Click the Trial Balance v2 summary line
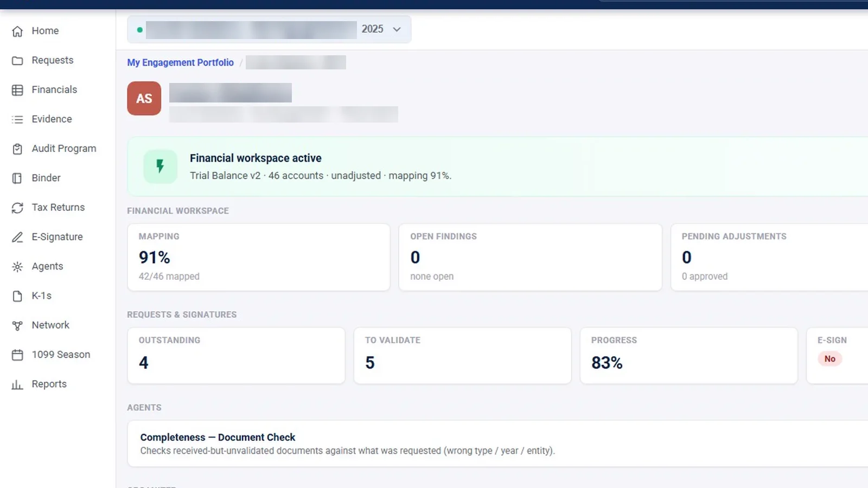Viewport: 868px width, 488px height. pyautogui.click(x=321, y=176)
